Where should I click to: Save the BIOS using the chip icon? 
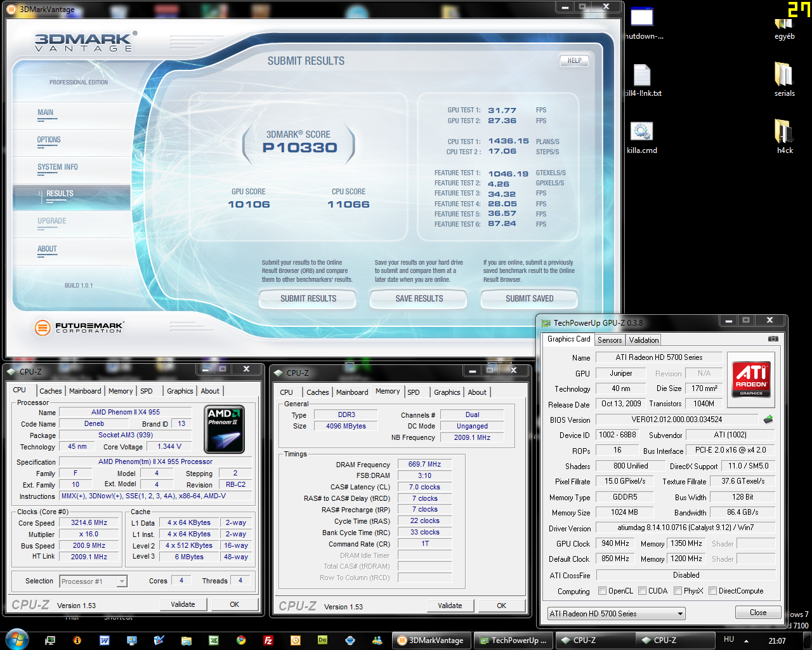point(768,420)
